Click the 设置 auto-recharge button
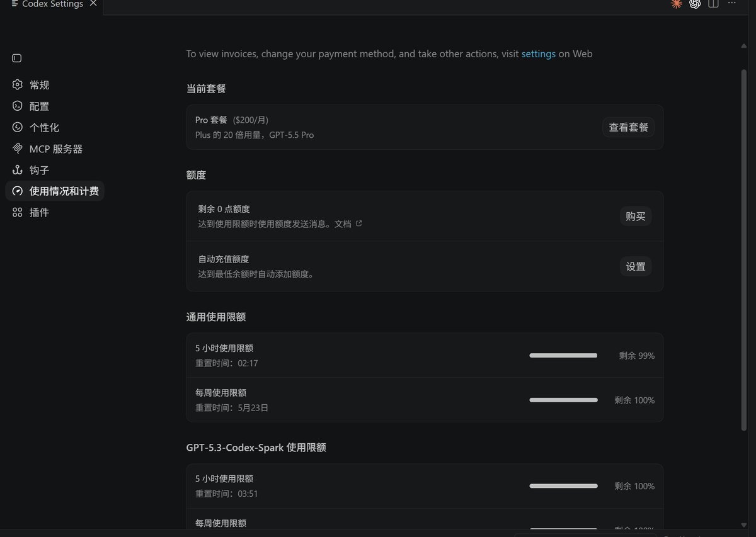Screen dimensions: 756x537 (x=636, y=266)
